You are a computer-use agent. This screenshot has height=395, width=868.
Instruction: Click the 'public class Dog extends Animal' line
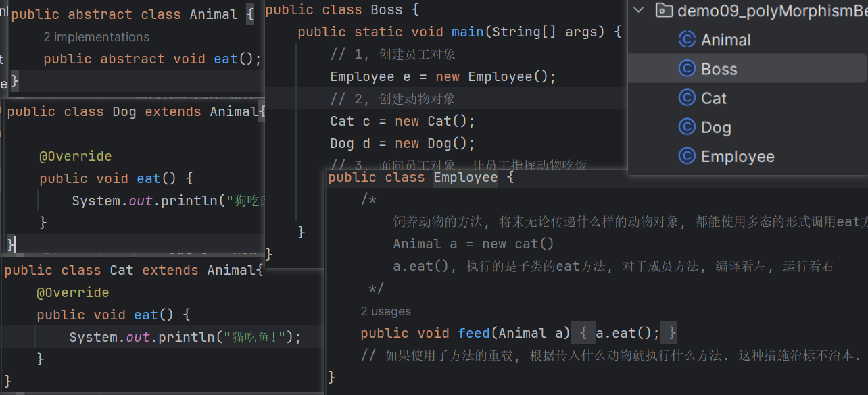coord(136,111)
